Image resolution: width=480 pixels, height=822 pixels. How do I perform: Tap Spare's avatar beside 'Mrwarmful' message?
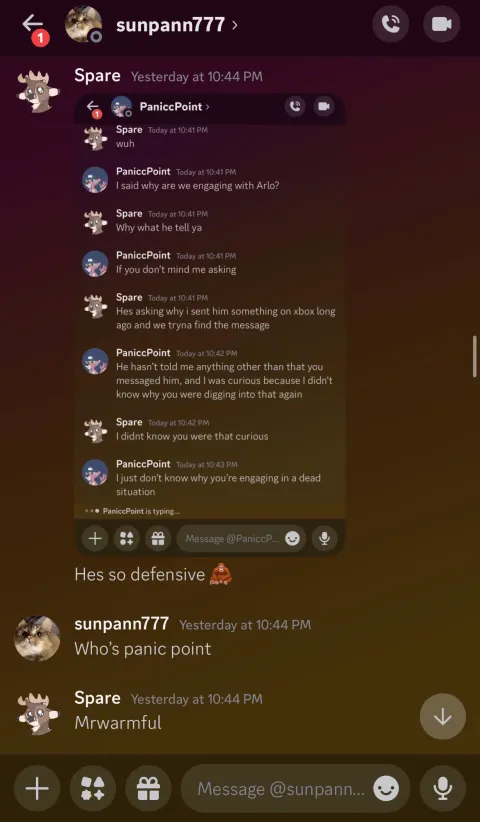37,714
